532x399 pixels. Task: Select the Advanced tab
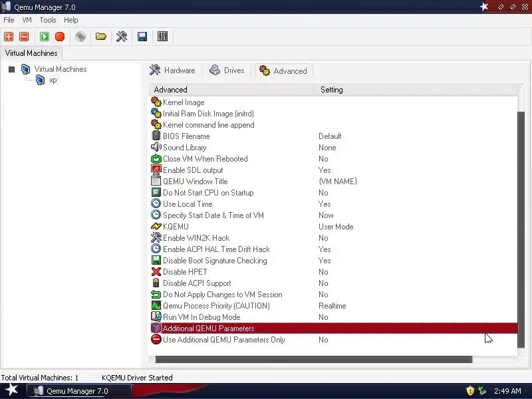coord(283,70)
